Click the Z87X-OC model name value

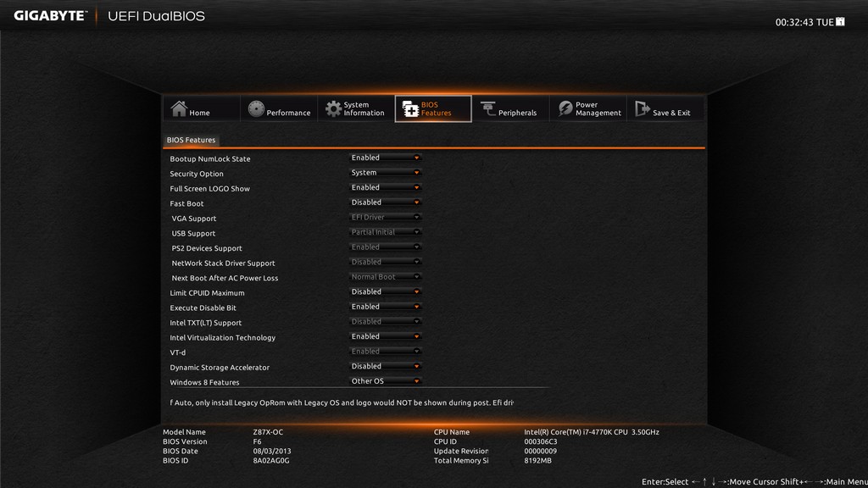[268, 432]
